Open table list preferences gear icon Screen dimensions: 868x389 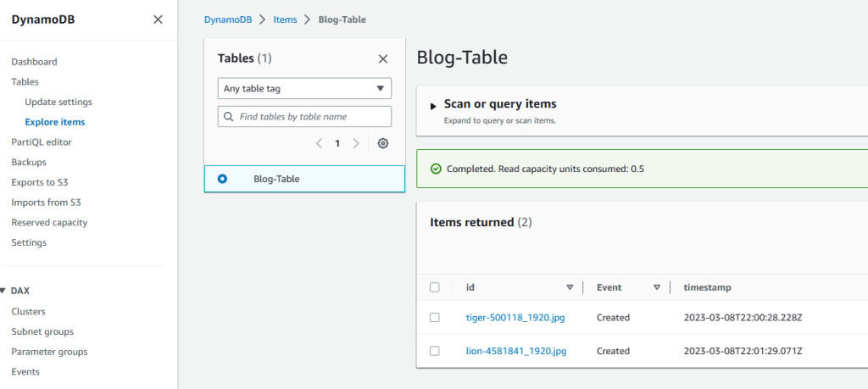pyautogui.click(x=382, y=143)
